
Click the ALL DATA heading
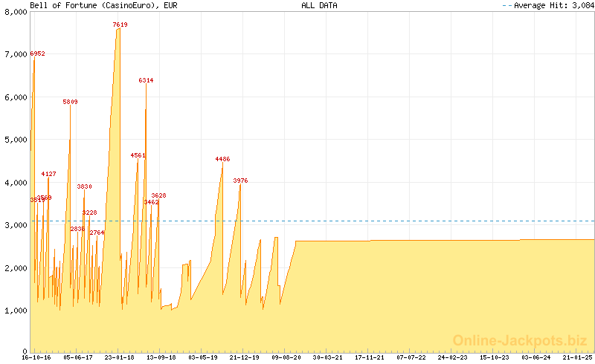(319, 5)
